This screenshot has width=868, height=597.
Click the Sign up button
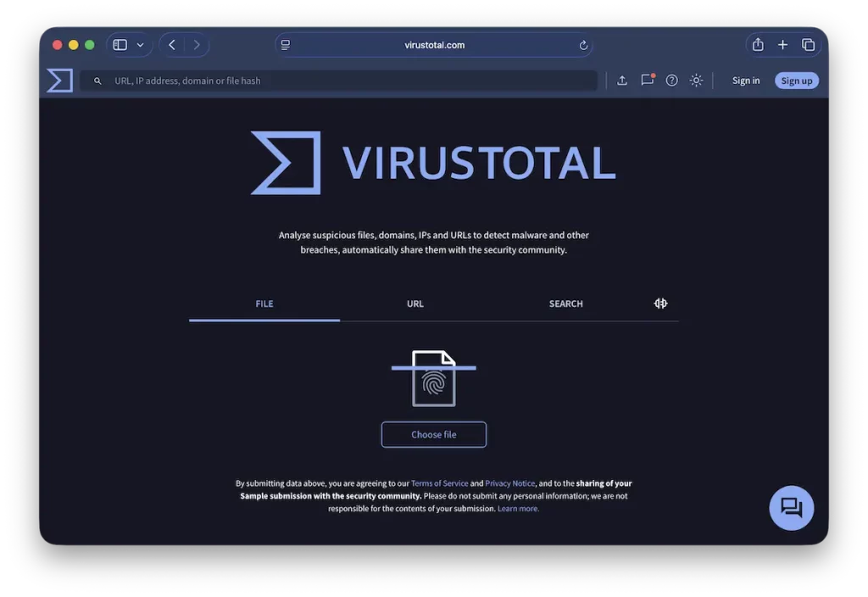click(796, 80)
